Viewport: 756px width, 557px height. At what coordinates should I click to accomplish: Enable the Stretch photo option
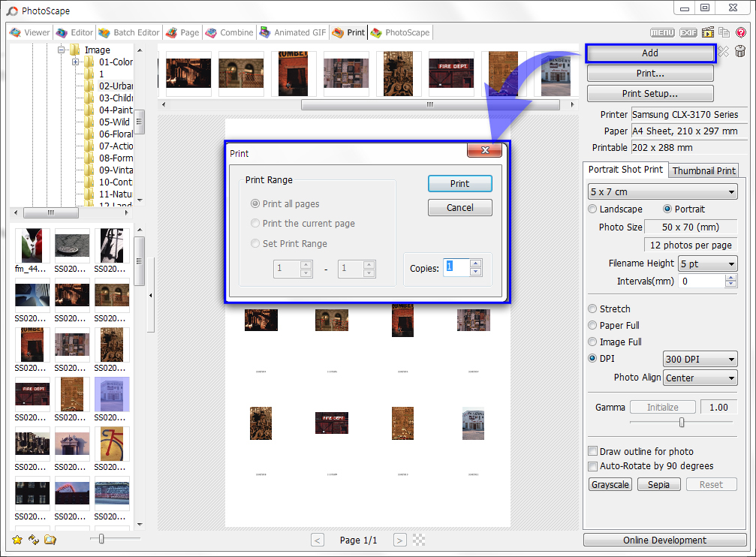[x=593, y=309]
